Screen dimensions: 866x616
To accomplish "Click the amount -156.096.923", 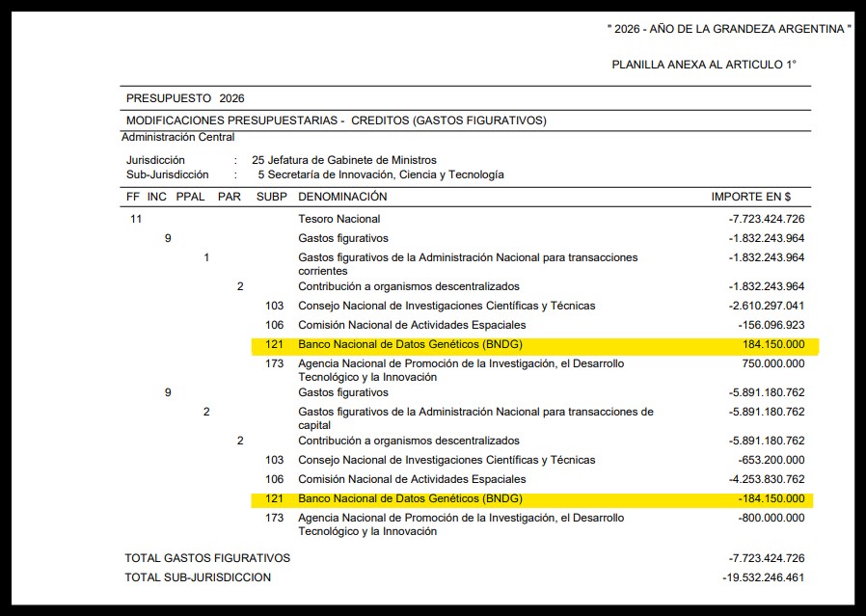I will click(x=771, y=325).
